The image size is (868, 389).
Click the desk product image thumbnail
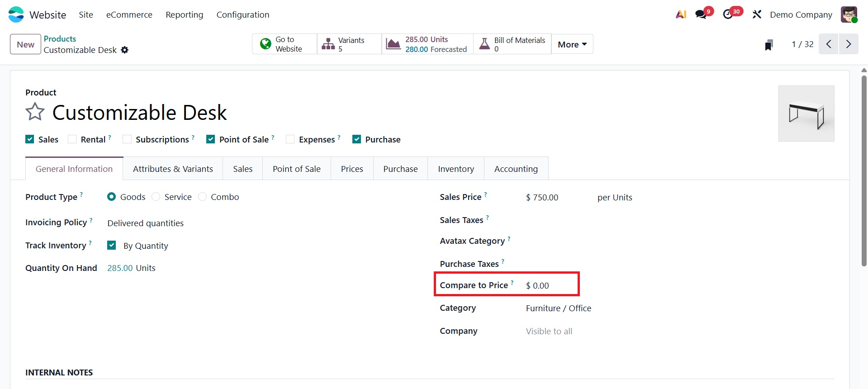(806, 114)
